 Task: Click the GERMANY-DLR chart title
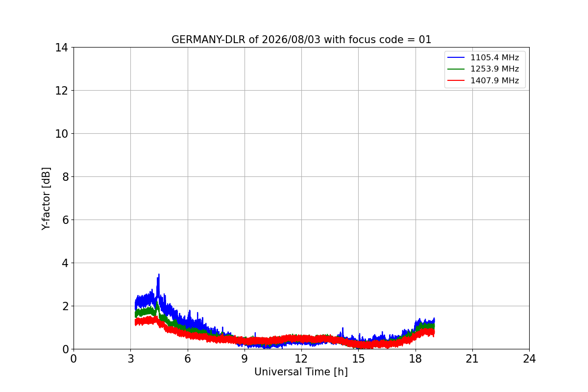click(301, 40)
